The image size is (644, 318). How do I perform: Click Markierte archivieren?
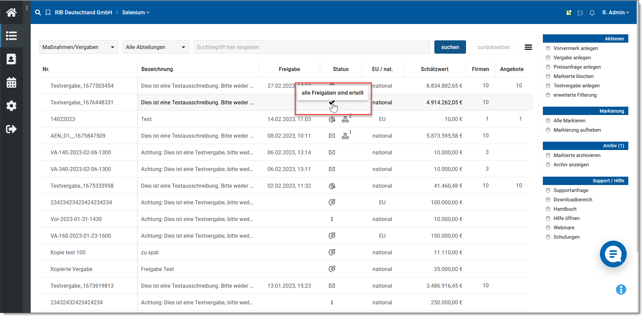pyautogui.click(x=577, y=155)
